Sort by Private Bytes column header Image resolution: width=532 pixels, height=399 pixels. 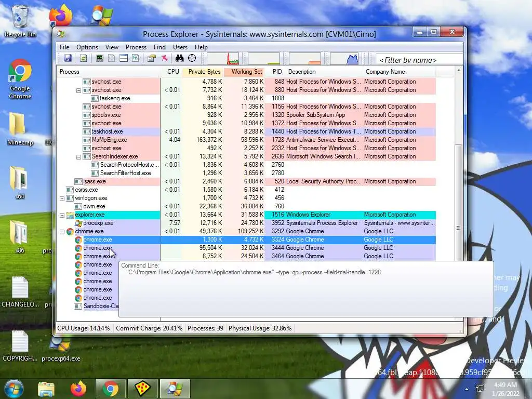click(x=203, y=72)
